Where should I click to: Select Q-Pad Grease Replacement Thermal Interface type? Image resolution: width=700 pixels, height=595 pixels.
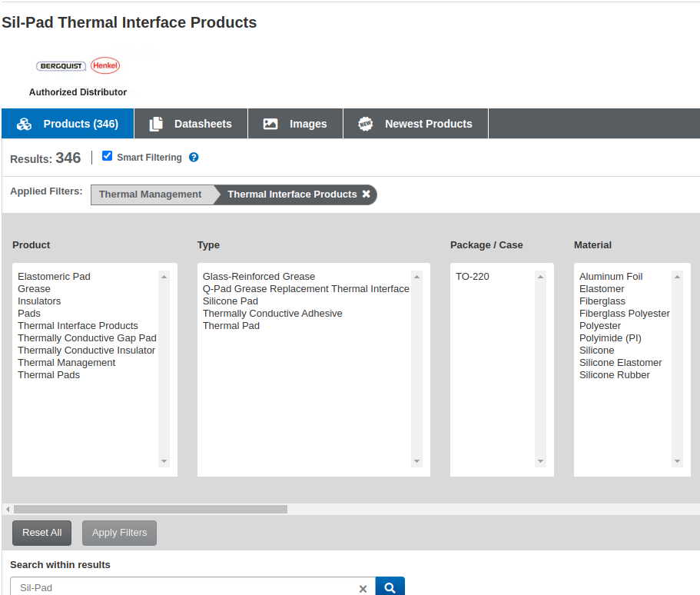(306, 289)
